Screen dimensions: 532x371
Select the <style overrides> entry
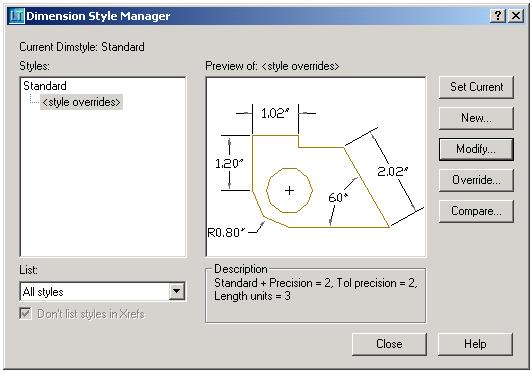coord(81,102)
